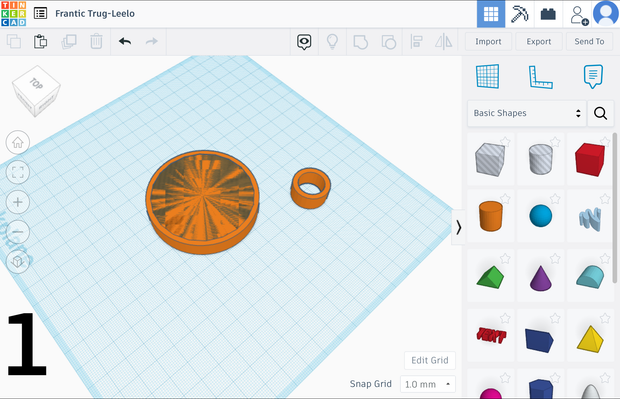This screenshot has width=620, height=399.
Task: Favorite the Text shape with its star
Action: click(505, 318)
